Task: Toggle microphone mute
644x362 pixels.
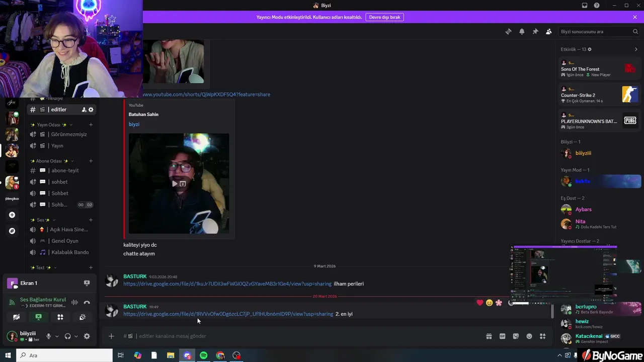Action: (x=49, y=336)
